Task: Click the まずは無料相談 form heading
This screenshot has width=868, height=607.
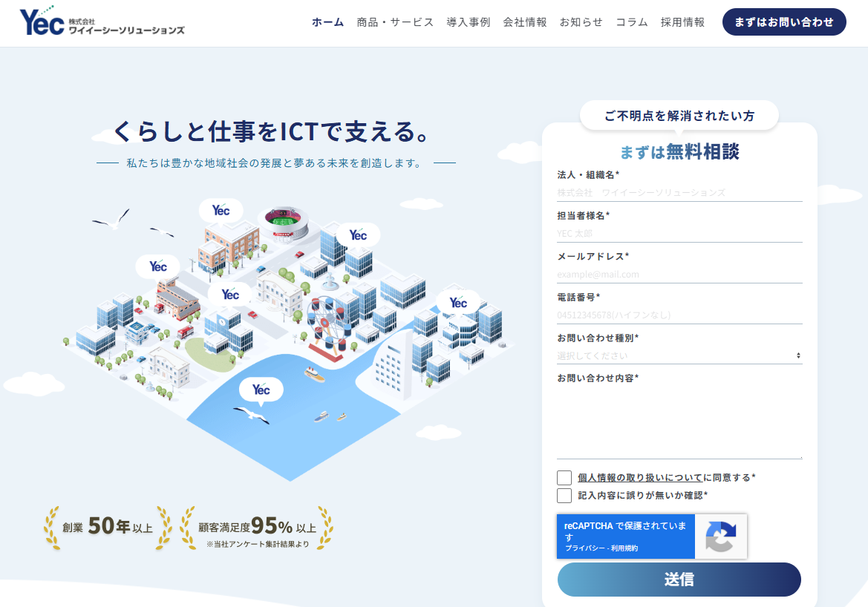Action: [679, 151]
